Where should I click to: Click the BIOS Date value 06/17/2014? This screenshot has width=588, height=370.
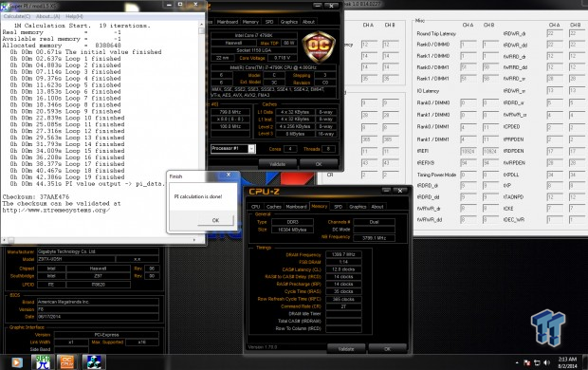tap(98, 316)
